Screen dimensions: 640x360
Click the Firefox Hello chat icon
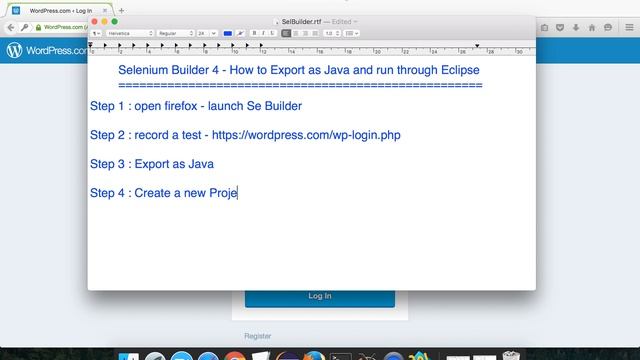point(608,27)
